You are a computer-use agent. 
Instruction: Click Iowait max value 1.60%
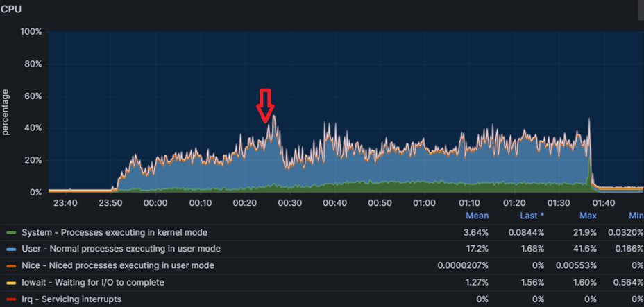pyautogui.click(x=584, y=283)
